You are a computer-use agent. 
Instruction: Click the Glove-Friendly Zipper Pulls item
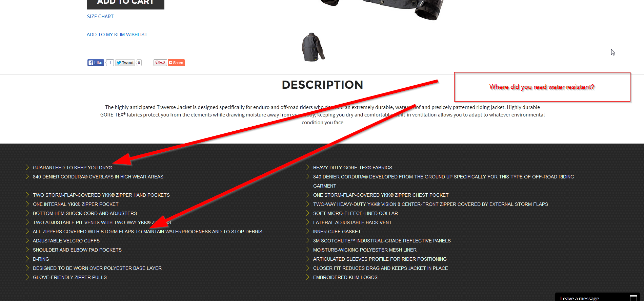[70, 277]
